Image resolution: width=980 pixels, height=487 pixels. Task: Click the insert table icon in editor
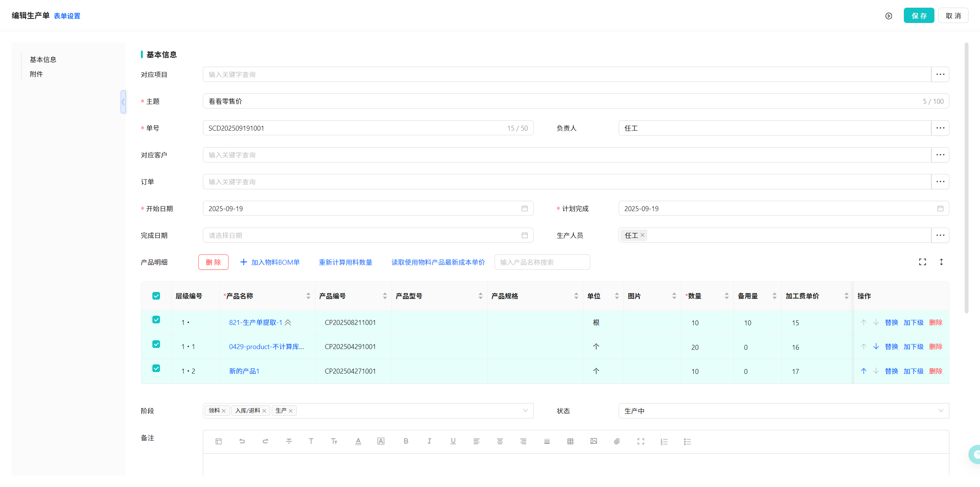pyautogui.click(x=570, y=441)
